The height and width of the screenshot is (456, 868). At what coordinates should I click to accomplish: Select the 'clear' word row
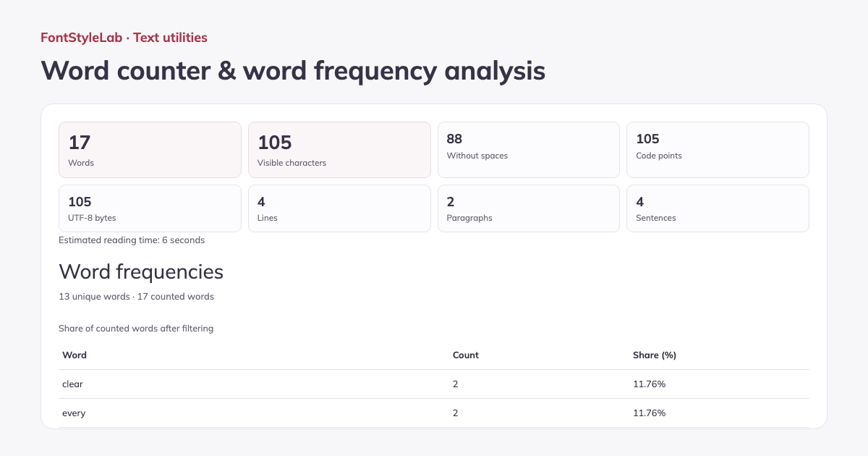tap(434, 384)
